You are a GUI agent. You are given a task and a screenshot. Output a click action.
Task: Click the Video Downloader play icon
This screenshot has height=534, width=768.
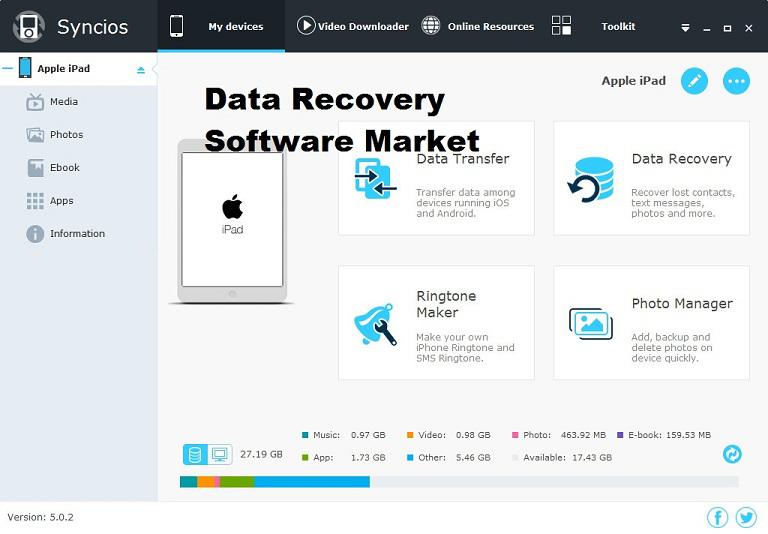click(306, 25)
